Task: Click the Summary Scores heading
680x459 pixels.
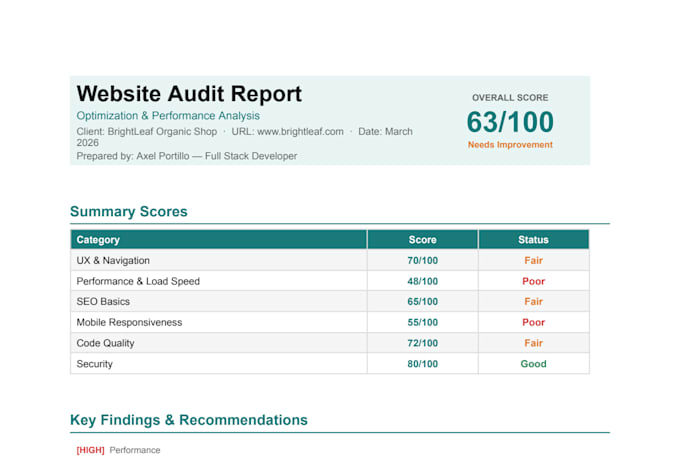Action: click(x=129, y=211)
